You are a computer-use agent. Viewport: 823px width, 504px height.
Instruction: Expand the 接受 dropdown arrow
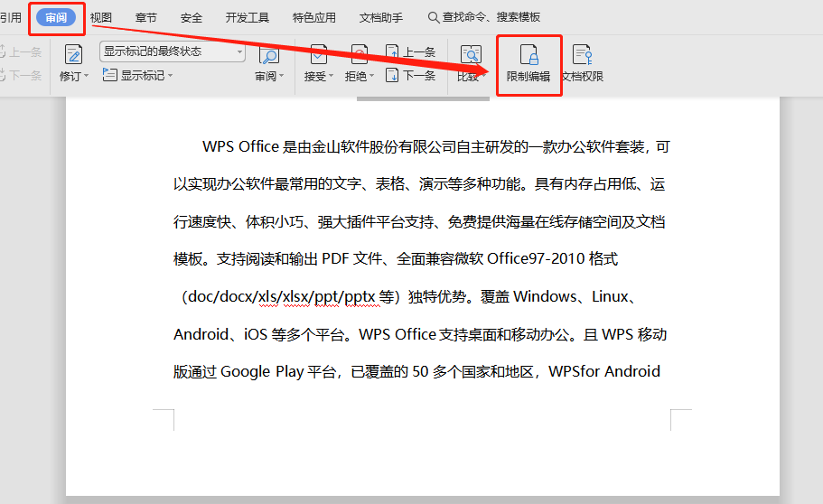tap(332, 76)
